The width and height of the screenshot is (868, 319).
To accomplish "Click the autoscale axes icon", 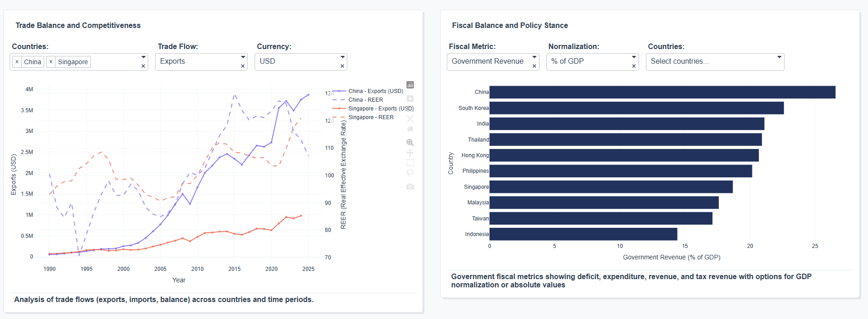I will click(410, 119).
